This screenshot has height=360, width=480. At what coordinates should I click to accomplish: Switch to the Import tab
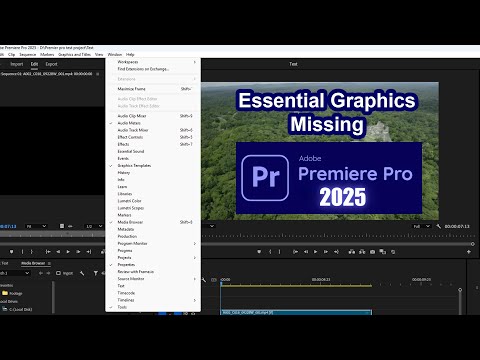click(x=17, y=64)
